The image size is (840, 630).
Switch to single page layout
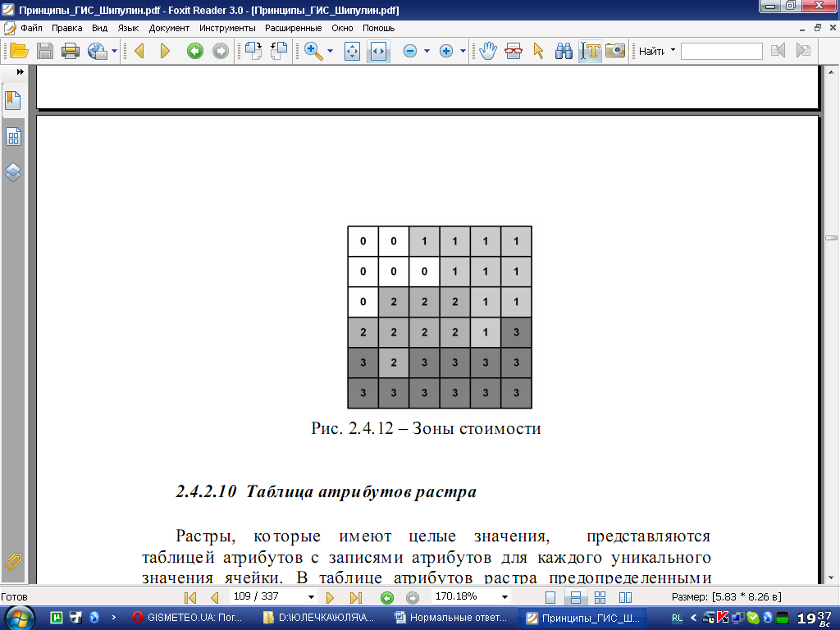(550, 597)
